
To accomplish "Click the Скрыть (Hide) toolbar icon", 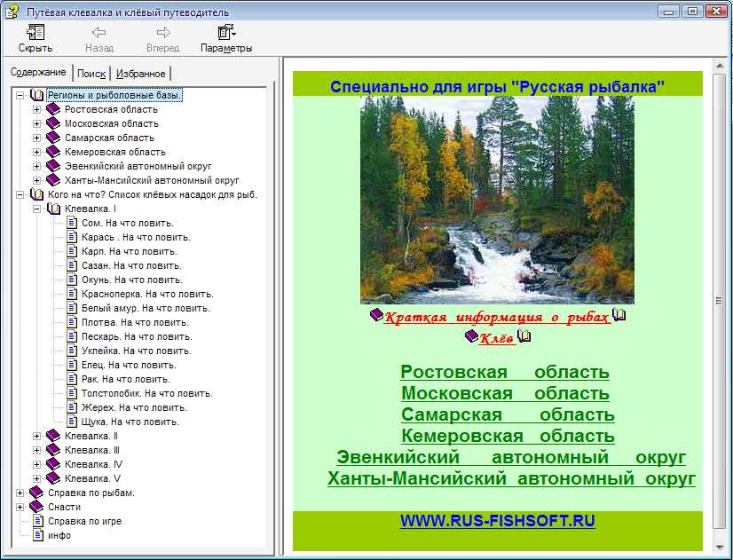I will [35, 34].
